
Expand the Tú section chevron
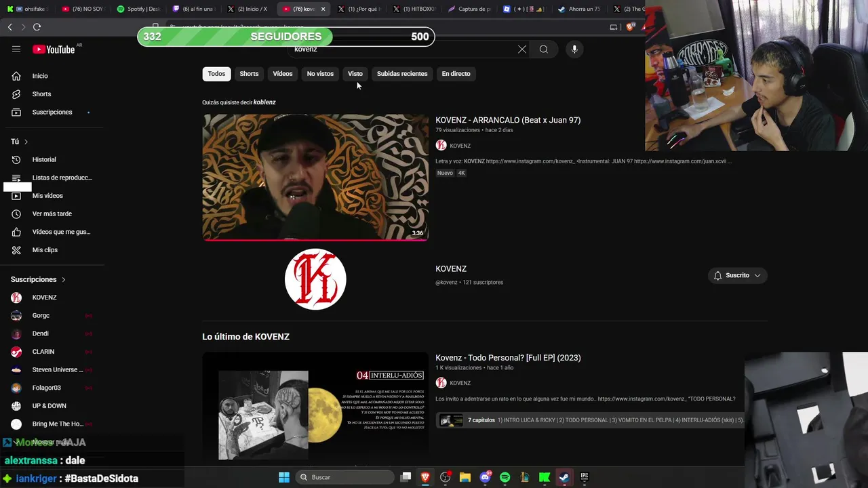(x=26, y=142)
